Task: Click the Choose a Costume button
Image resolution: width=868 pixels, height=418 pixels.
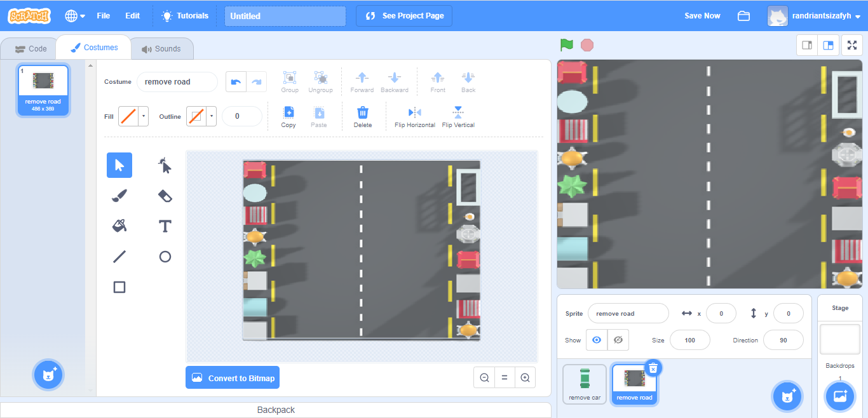Action: [48, 375]
